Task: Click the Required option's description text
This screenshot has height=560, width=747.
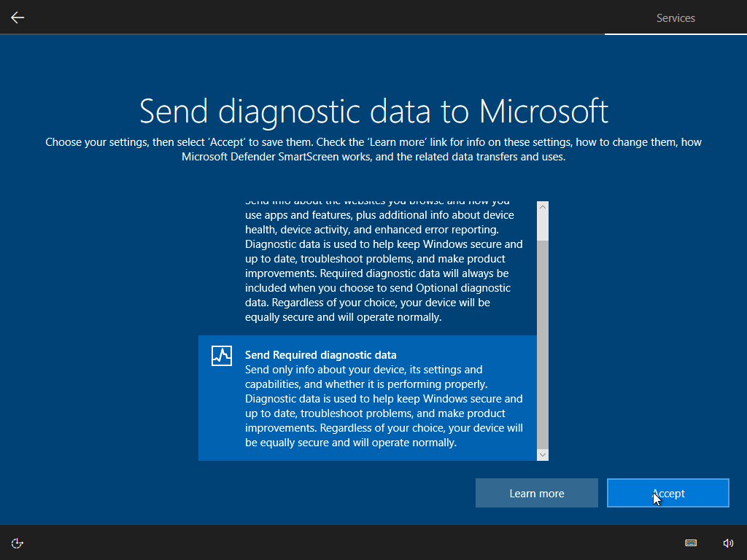Action: click(x=384, y=406)
